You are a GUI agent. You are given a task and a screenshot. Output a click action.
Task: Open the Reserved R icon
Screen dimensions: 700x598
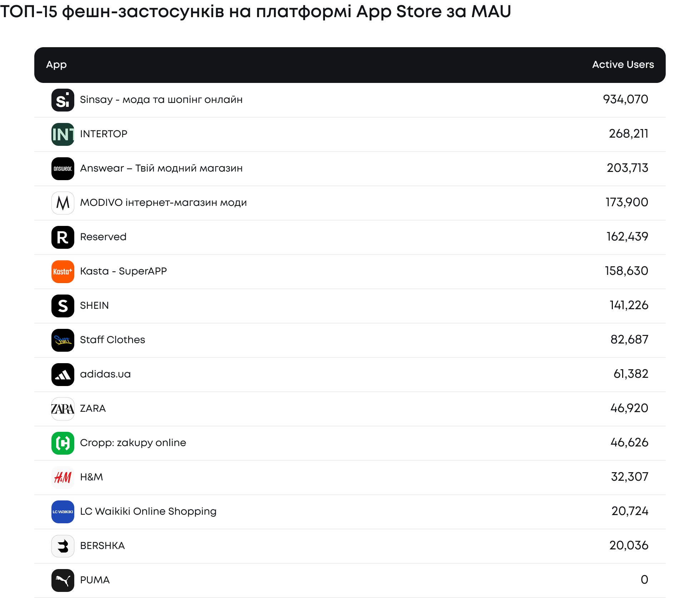tap(63, 237)
